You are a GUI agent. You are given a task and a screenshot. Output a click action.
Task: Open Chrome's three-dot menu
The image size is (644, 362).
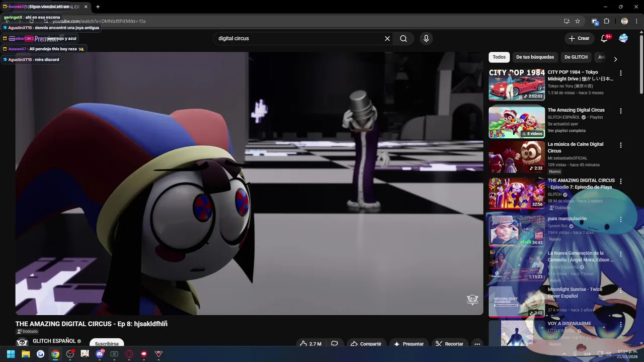(636, 21)
